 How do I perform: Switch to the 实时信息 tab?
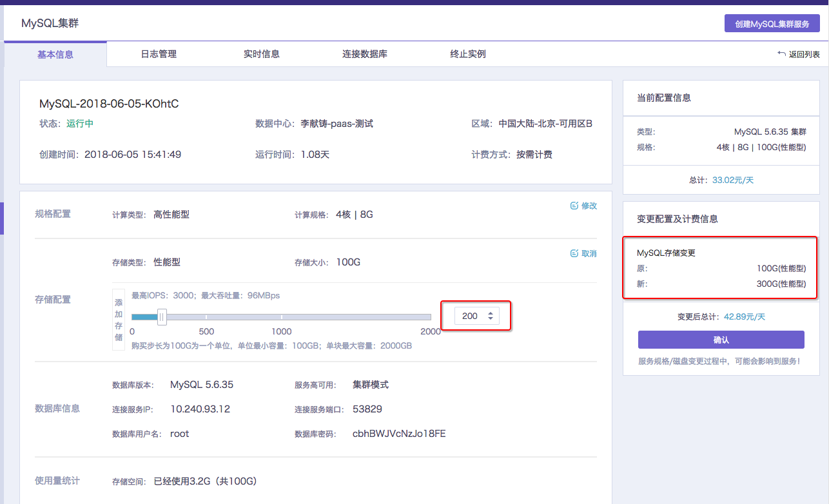point(262,54)
